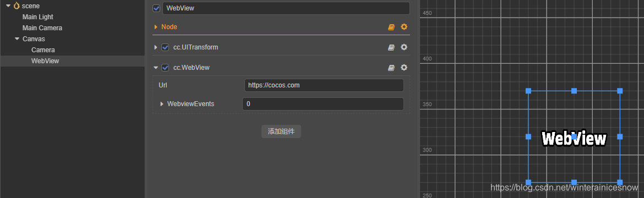This screenshot has height=198, width=644.
Task: Click the cc.UITransform component title
Action: (x=195, y=47)
